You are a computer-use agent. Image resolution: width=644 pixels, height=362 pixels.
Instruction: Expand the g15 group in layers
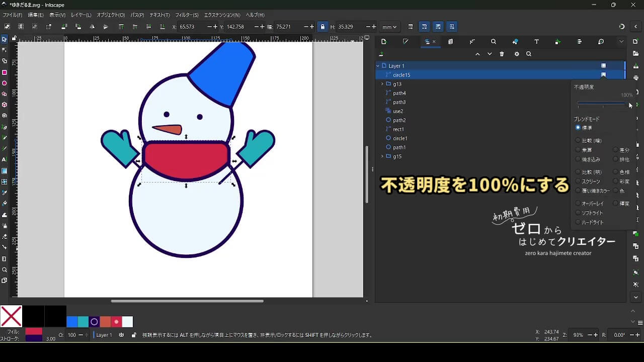(382, 156)
